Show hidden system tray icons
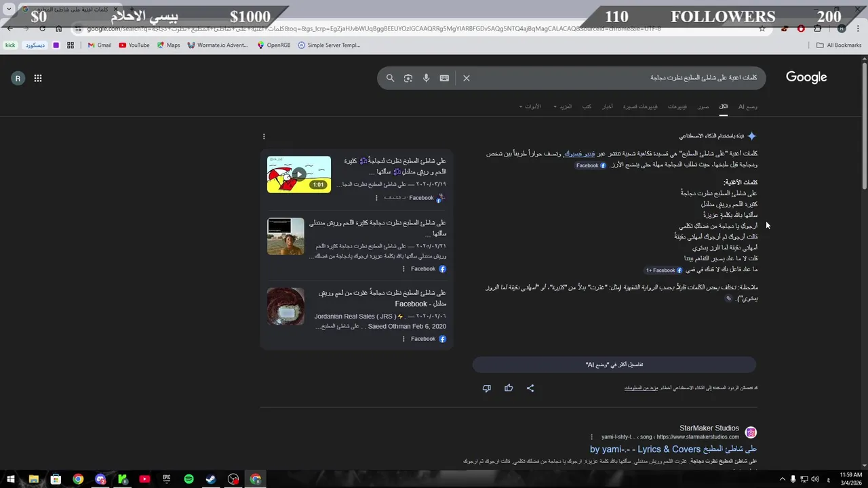The height and width of the screenshot is (488, 868). pyautogui.click(x=782, y=479)
